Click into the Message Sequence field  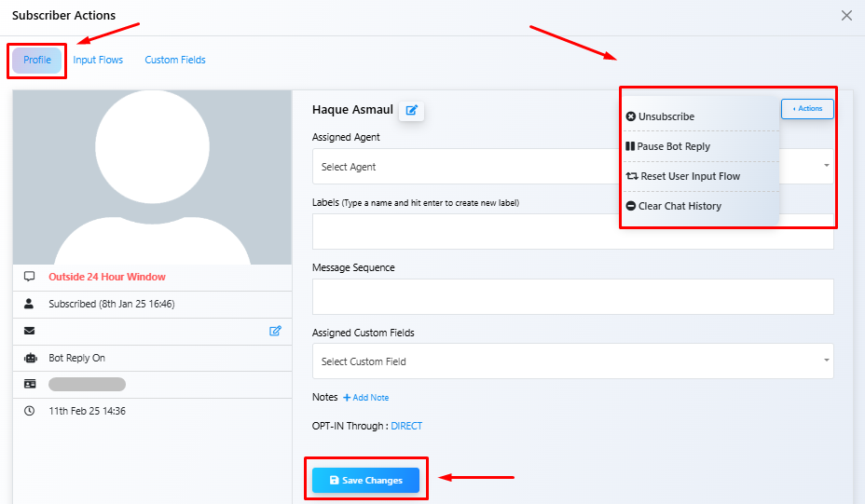click(572, 296)
